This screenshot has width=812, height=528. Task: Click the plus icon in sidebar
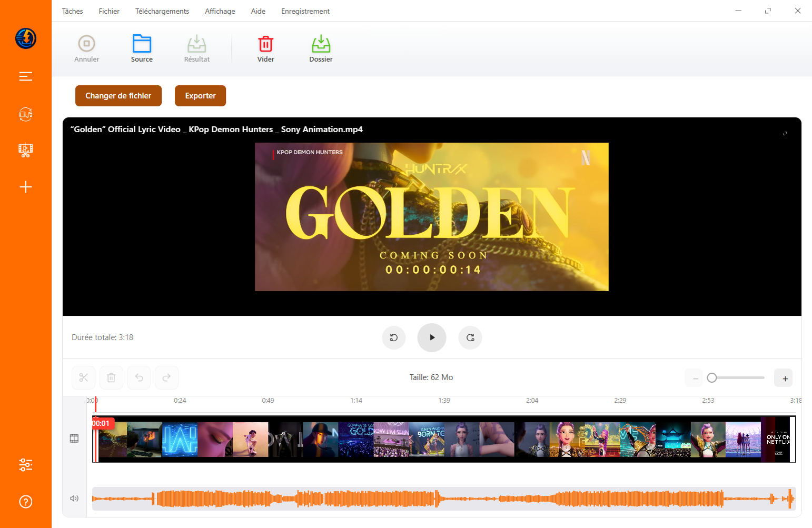click(26, 187)
